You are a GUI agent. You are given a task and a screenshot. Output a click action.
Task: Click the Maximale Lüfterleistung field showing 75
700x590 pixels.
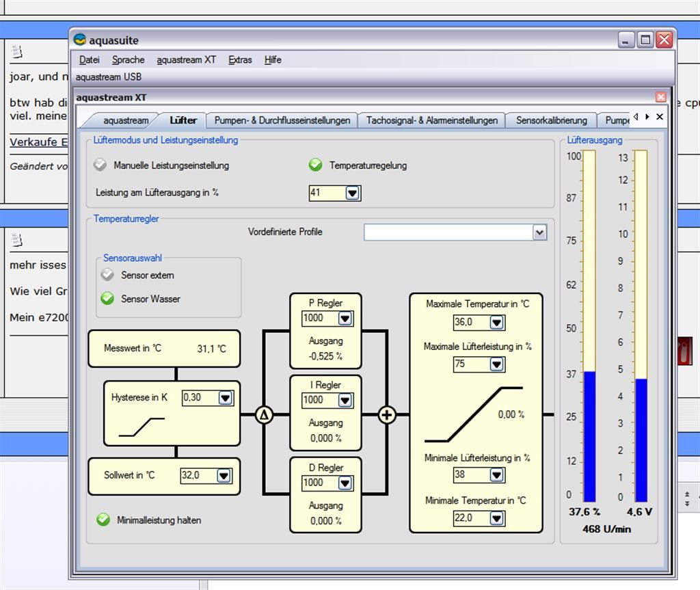click(x=472, y=364)
